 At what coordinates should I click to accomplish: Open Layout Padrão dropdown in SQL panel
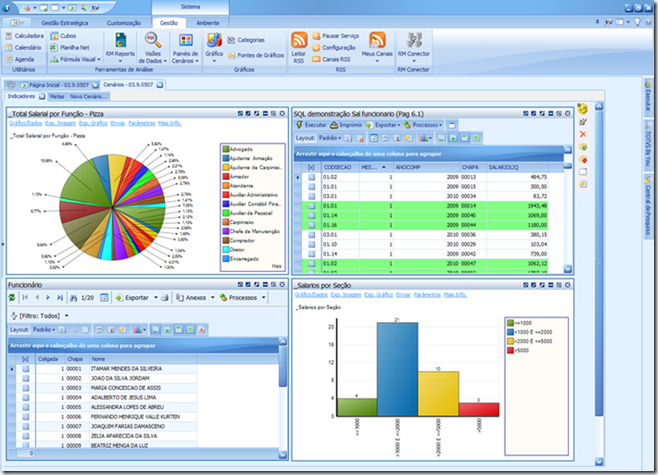tap(330, 138)
